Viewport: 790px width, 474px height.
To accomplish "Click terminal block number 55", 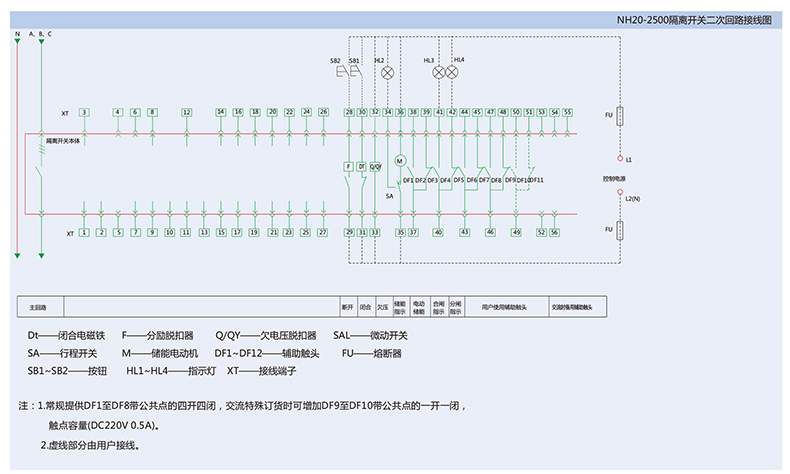I will 567,112.
